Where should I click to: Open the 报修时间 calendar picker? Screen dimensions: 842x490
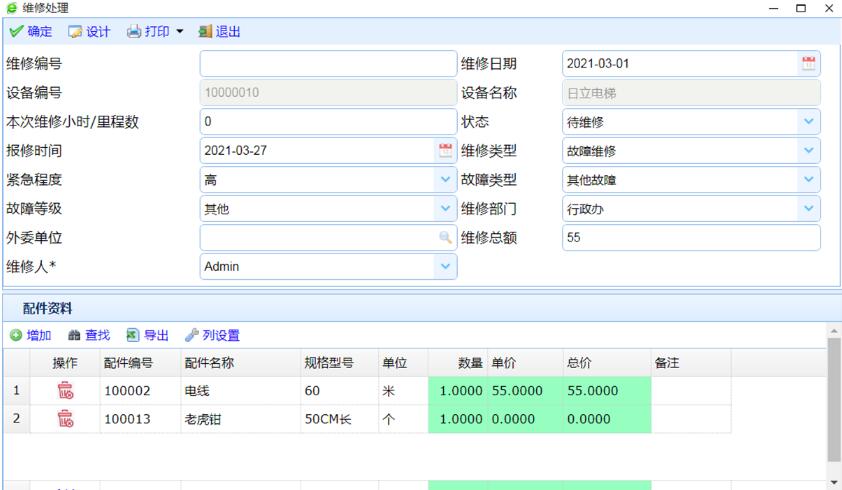point(445,151)
